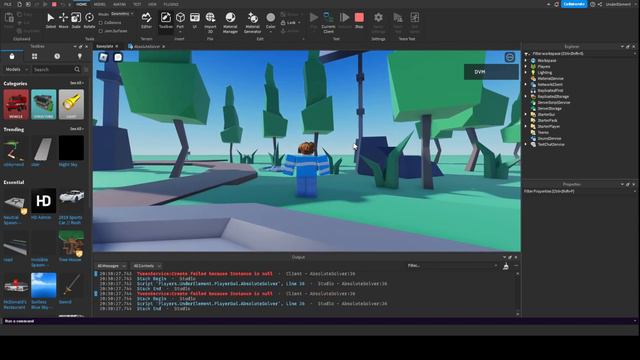
Task: Expand the ReplicatedStorage node in Explorer
Action: click(x=527, y=97)
